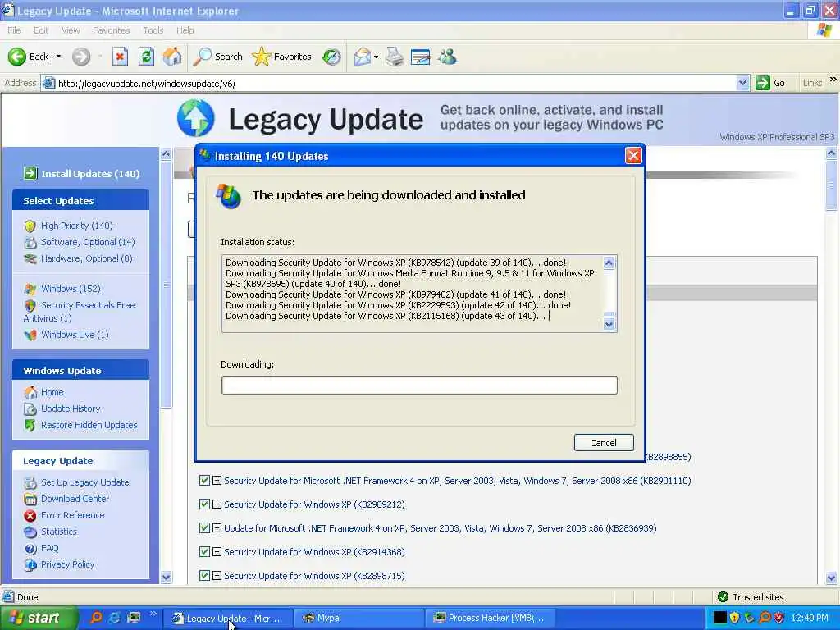
Task: Click the Update History icon in sidebar
Action: click(30, 409)
